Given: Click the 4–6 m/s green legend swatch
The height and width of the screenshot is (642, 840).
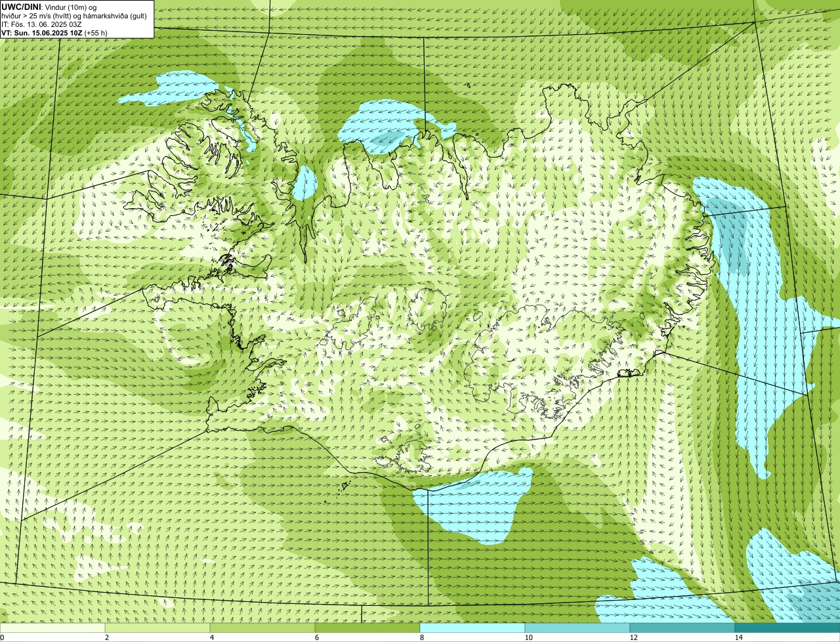Looking at the screenshot, I should point(262,628).
